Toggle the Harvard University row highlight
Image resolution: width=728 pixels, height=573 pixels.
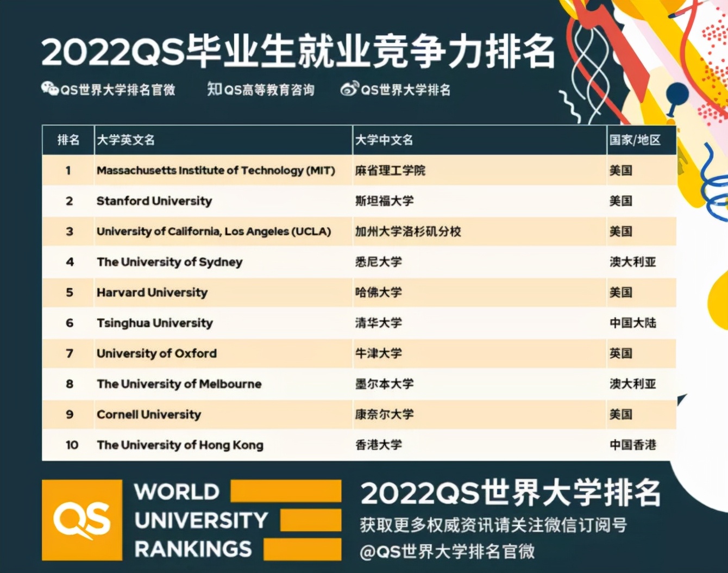[152, 292]
